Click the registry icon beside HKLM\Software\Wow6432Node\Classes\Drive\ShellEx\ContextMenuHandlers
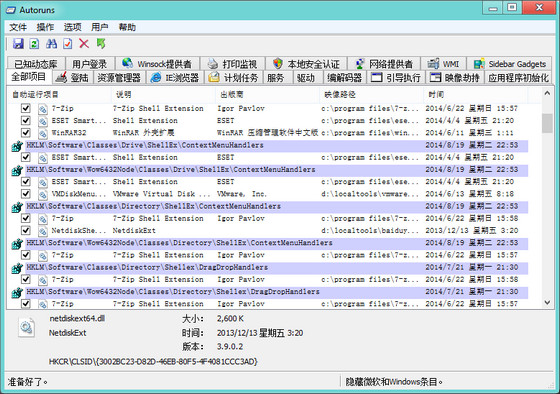This screenshot has height=394, width=560. tap(17, 170)
